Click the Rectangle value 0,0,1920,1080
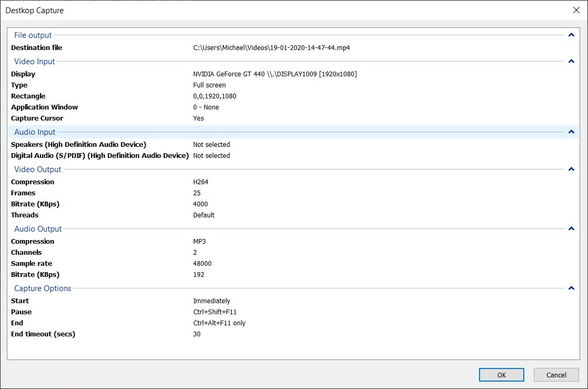Screen dimensions: 588x389 click(x=215, y=96)
